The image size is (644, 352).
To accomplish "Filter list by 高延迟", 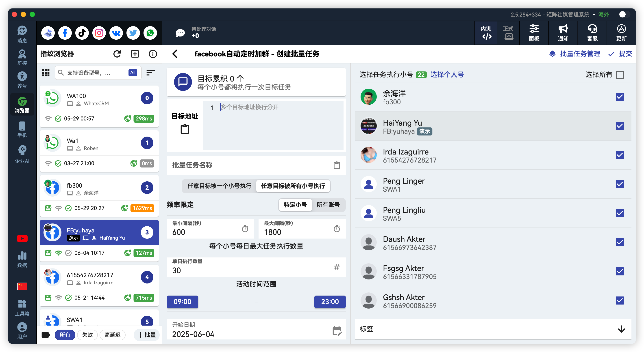I will (113, 335).
